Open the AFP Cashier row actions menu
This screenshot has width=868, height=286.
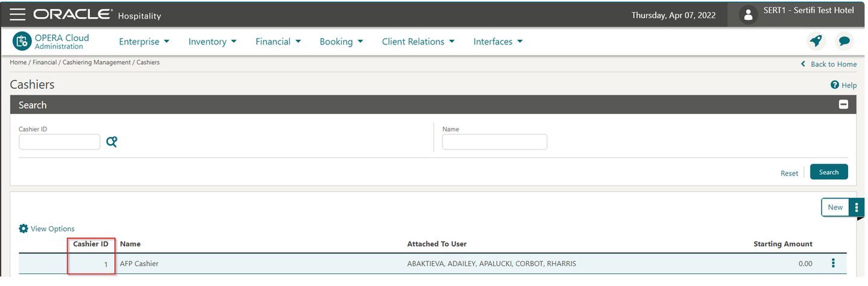(834, 263)
